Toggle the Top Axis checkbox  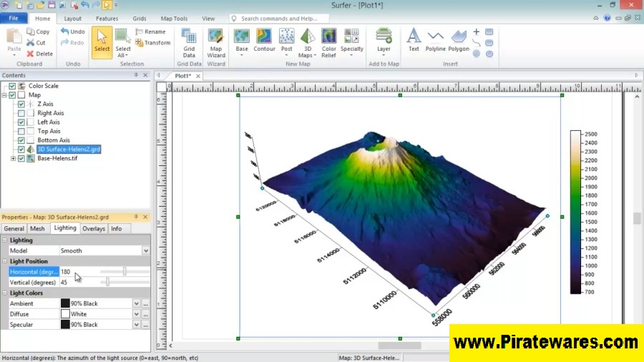(x=21, y=132)
